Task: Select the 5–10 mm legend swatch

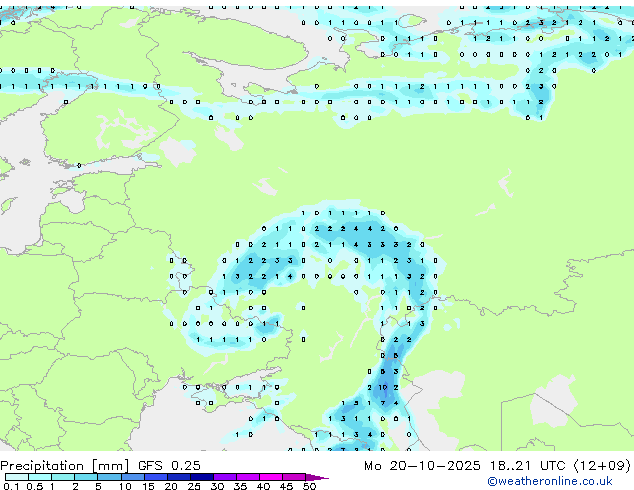Action: click(x=109, y=477)
